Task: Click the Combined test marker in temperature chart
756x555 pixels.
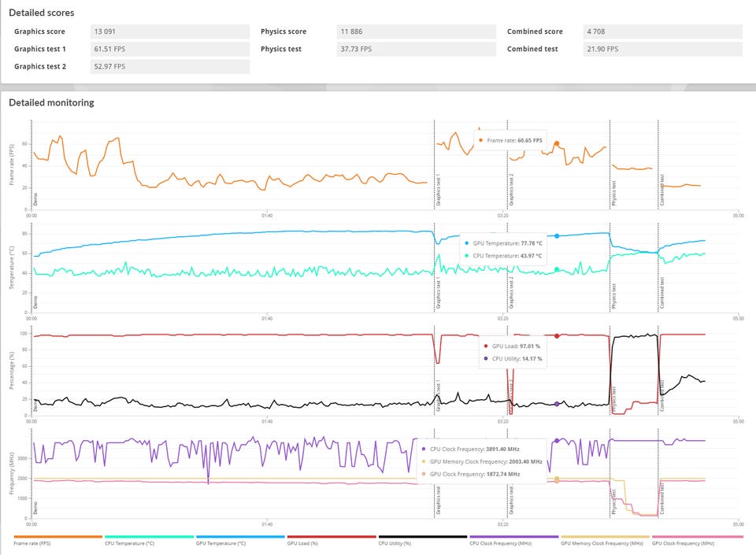Action: [x=662, y=293]
